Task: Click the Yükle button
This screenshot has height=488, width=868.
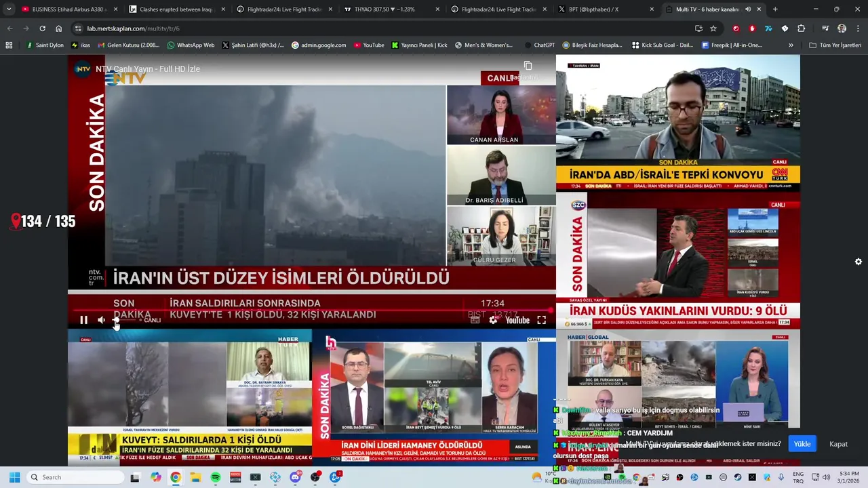Action: [802, 444]
